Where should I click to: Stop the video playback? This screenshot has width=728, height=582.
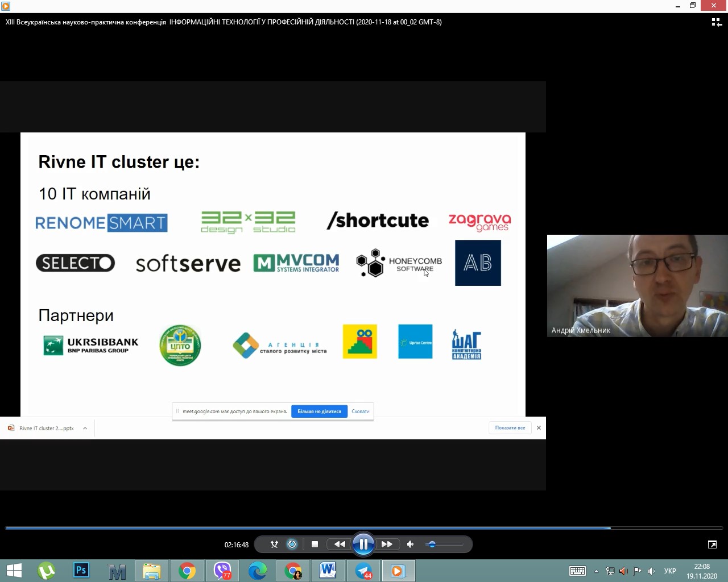[315, 544]
